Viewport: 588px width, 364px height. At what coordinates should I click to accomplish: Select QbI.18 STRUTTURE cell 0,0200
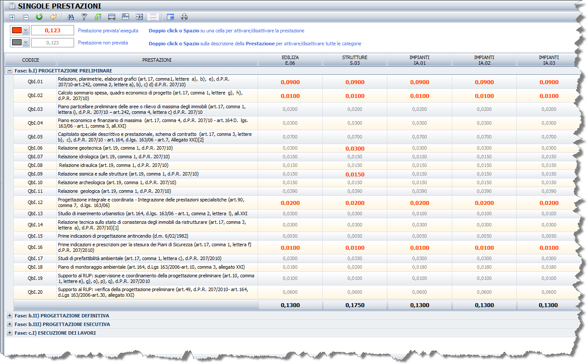[x=355, y=267]
